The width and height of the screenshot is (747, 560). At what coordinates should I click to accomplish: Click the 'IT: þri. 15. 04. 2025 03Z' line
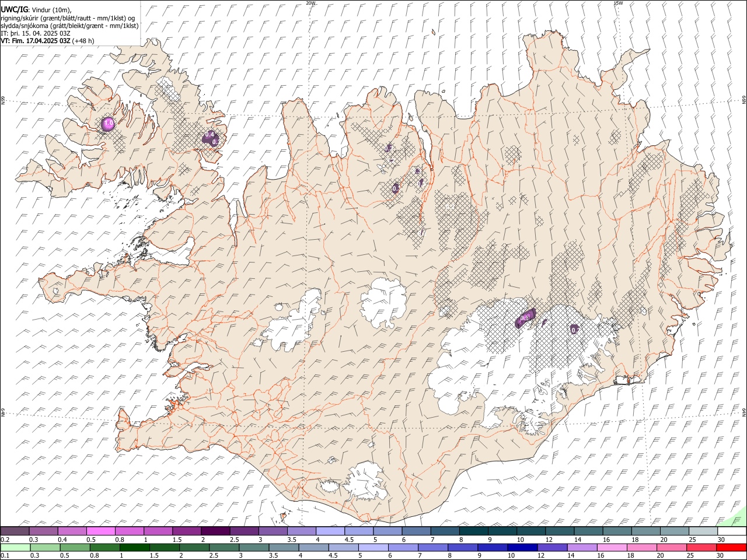[36, 33]
